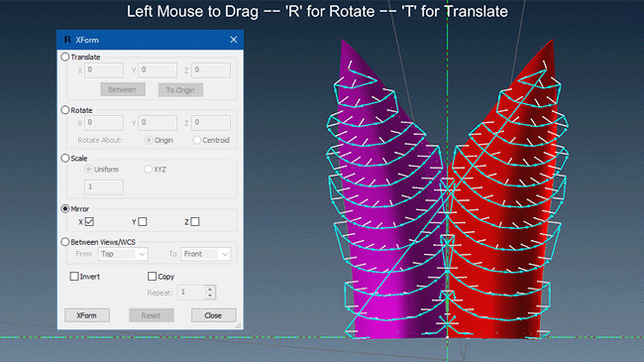Focus the Rotate Y input field
Image resolution: width=644 pixels, height=362 pixels.
[158, 123]
